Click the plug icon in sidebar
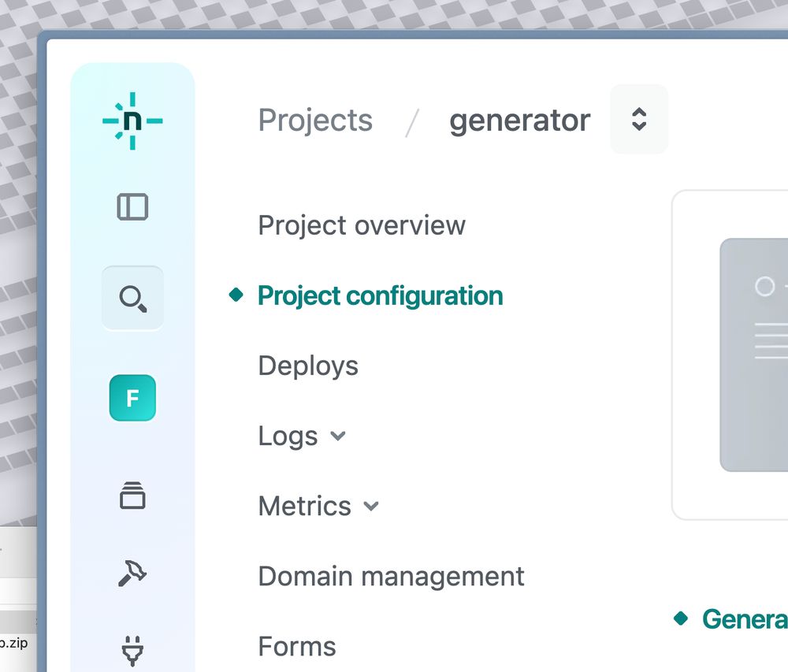Screen dimensions: 788x672 pos(132,650)
